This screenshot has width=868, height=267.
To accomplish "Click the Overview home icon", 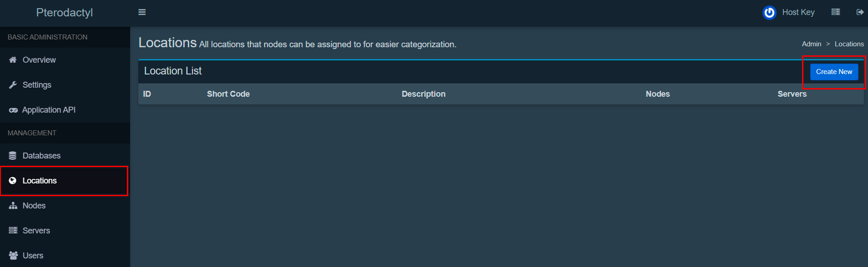I will pos(13,60).
